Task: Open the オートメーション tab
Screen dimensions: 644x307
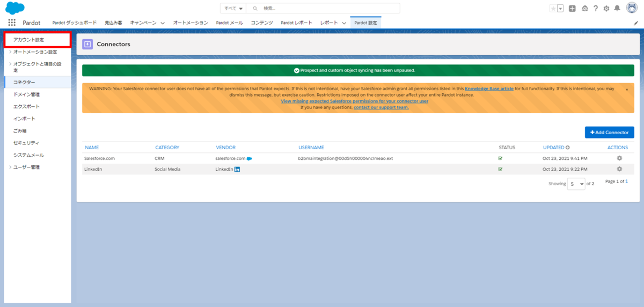Action: [191, 23]
